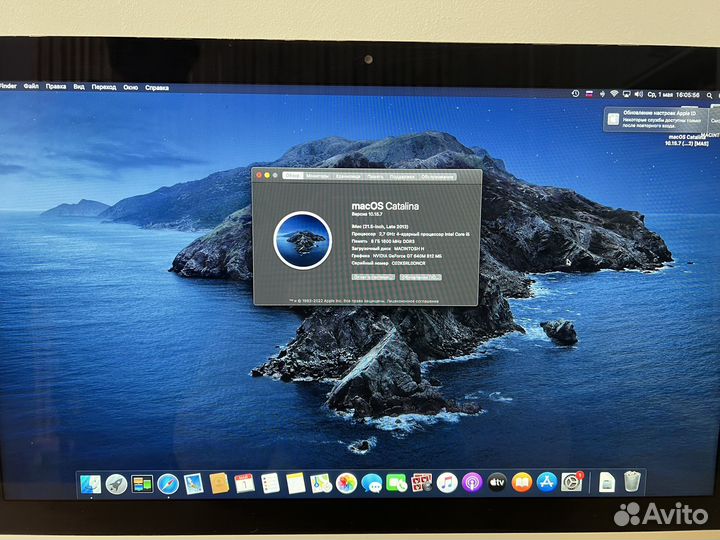Open Maps icon in the Dock

(x=321, y=484)
